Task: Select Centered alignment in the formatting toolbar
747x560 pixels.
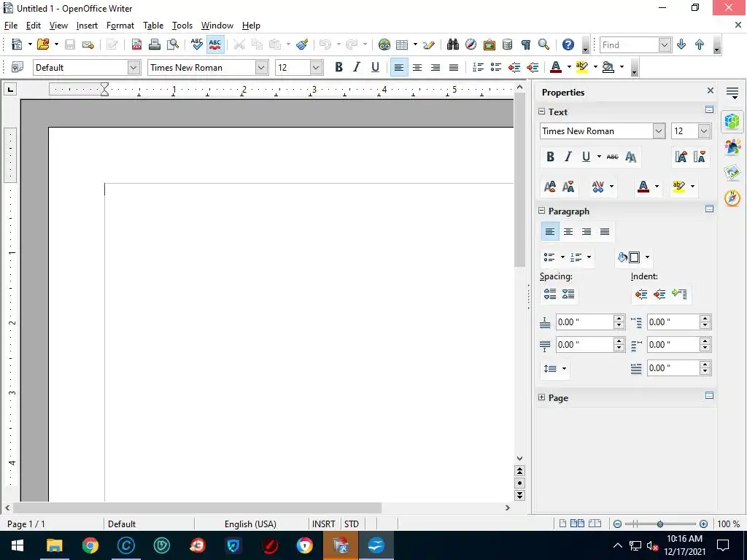Action: (x=417, y=68)
